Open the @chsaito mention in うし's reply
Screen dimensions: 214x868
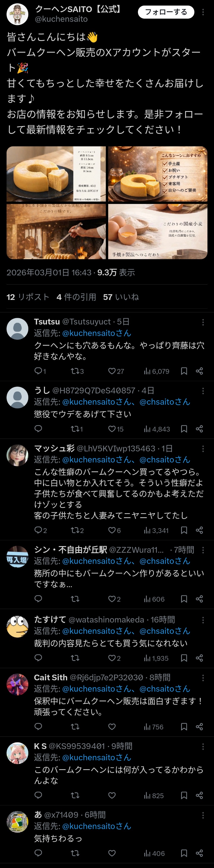coord(165,402)
